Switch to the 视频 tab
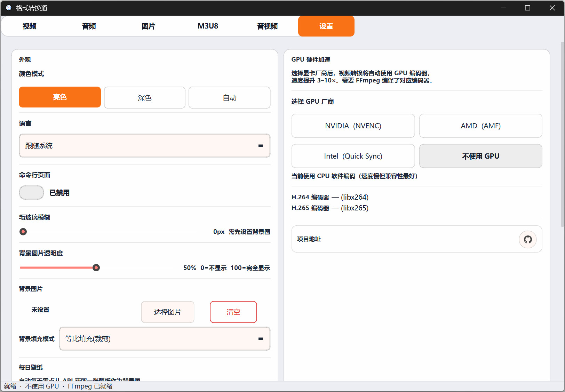The height and width of the screenshot is (392, 565). point(30,26)
